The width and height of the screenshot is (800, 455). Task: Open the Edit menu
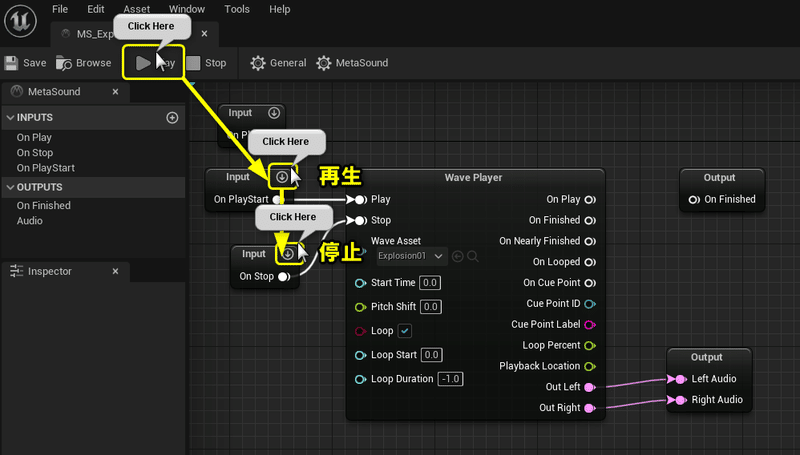(95, 9)
